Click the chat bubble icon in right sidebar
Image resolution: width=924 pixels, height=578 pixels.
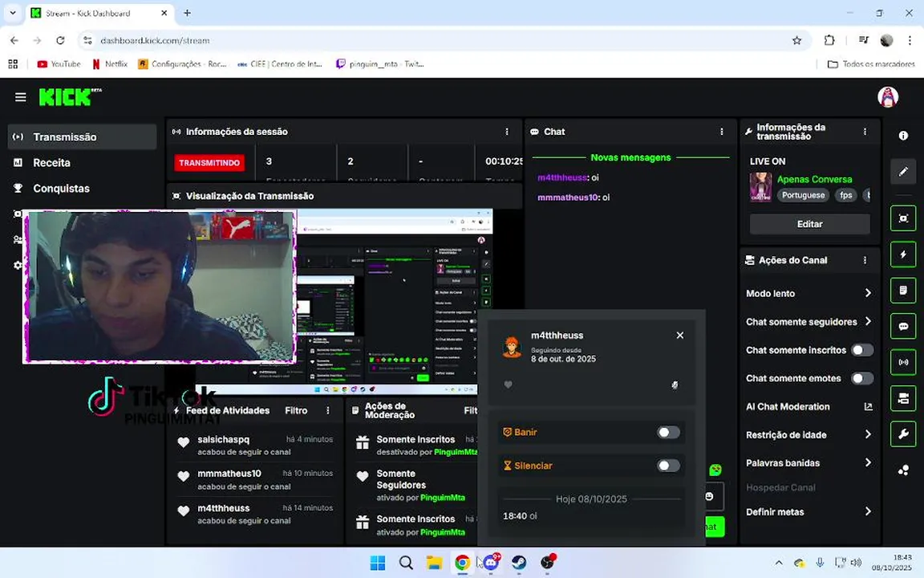903,327
